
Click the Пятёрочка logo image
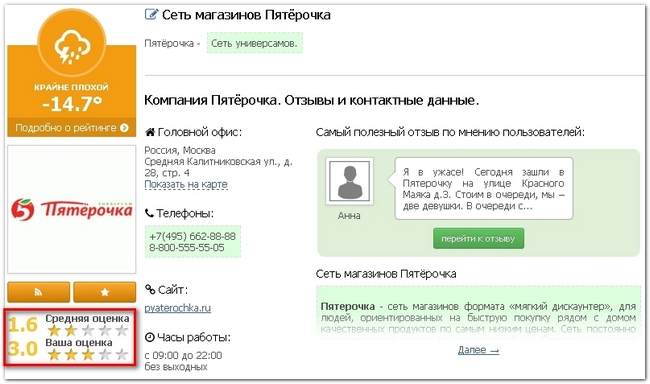coord(72,209)
